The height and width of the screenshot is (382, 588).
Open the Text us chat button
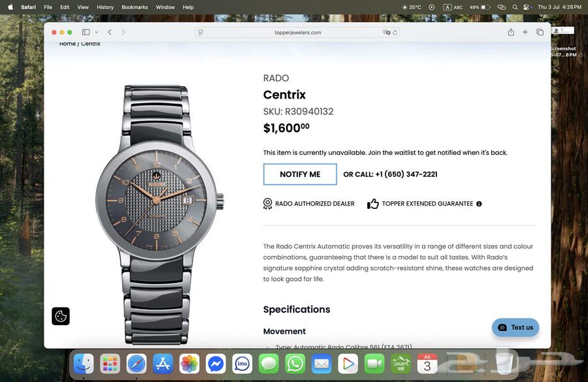pos(515,328)
